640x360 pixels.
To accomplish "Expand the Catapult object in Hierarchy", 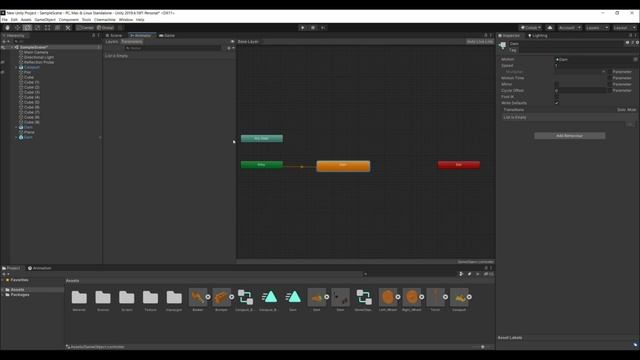I will (16, 67).
